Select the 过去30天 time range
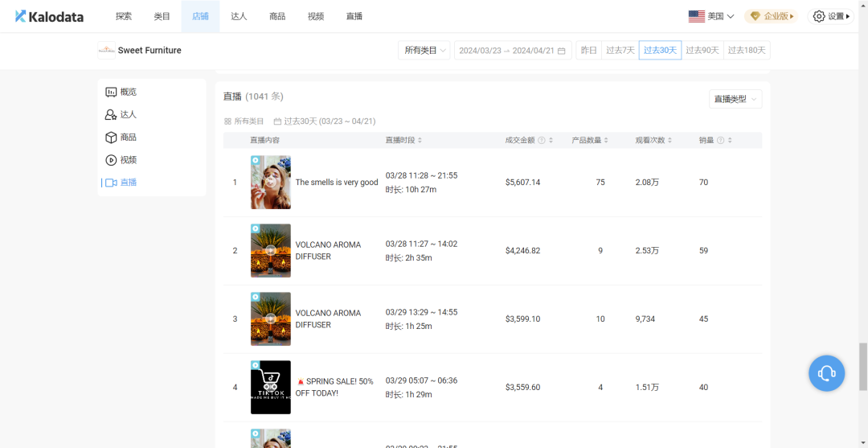This screenshot has width=868, height=448. [660, 51]
